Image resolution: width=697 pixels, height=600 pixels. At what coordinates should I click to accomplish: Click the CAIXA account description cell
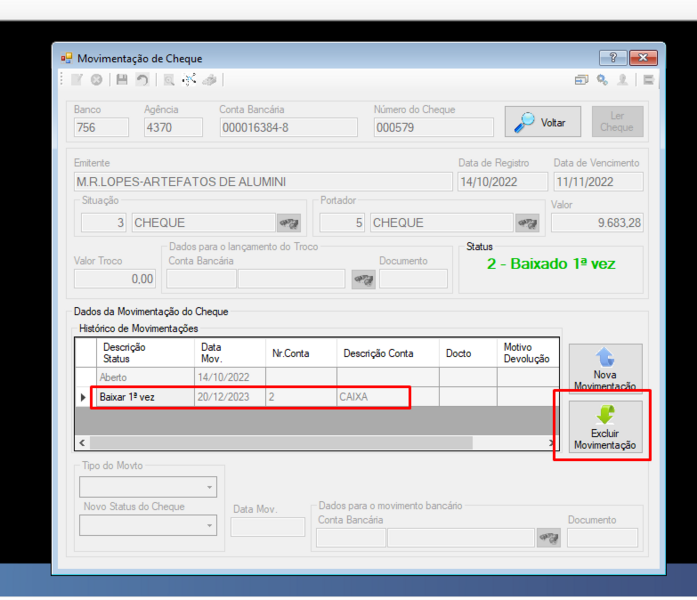(388, 397)
